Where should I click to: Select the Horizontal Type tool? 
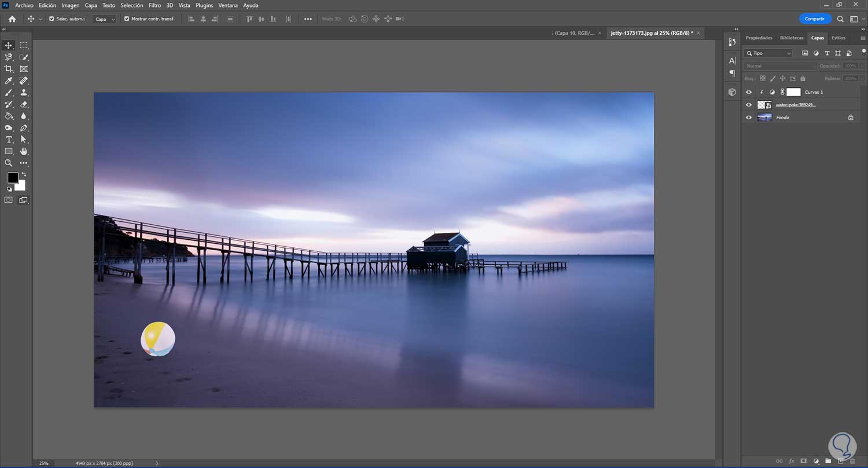click(x=9, y=140)
